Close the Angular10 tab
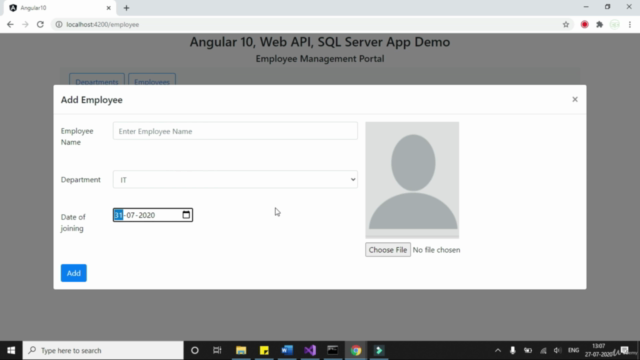The image size is (640, 360). coord(109,8)
